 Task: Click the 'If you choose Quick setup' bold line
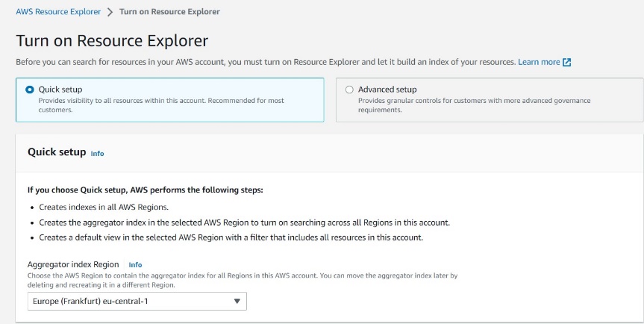point(145,190)
